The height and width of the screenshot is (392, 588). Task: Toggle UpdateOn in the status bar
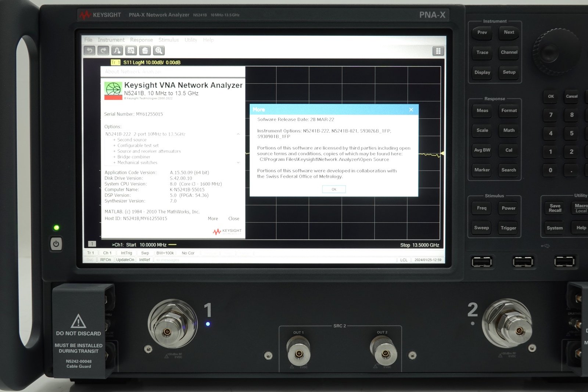(x=125, y=260)
